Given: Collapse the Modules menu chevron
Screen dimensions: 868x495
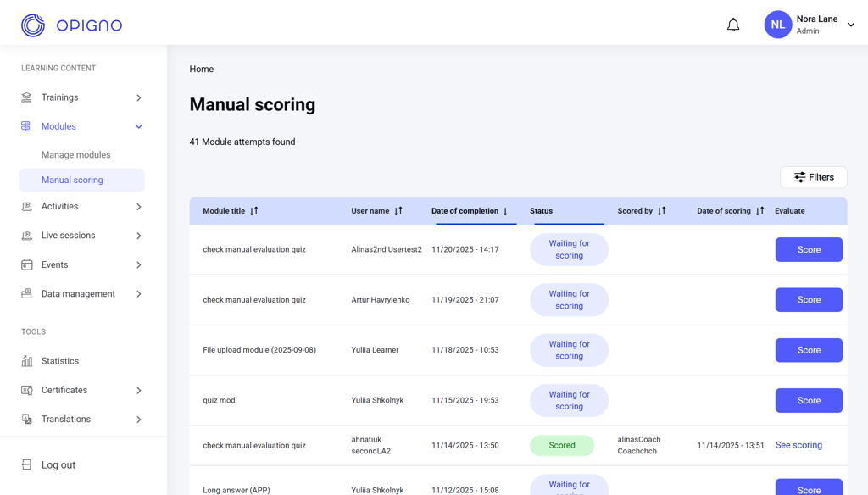Looking at the screenshot, I should (x=139, y=127).
